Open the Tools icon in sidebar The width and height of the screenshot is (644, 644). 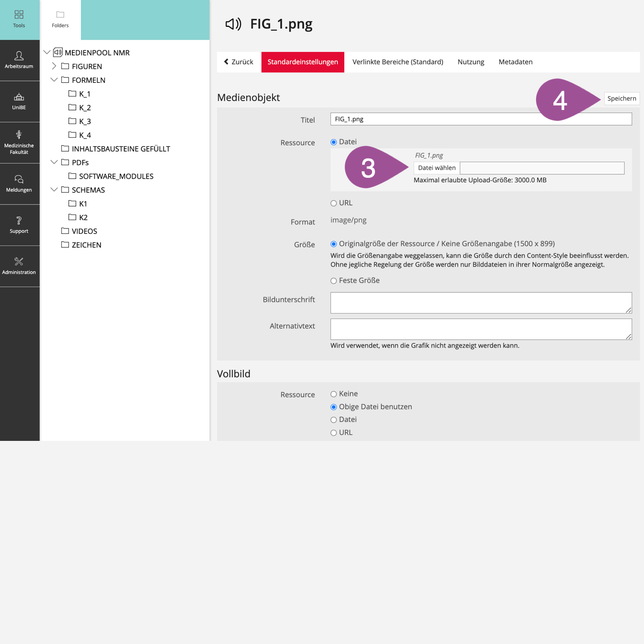19,15
